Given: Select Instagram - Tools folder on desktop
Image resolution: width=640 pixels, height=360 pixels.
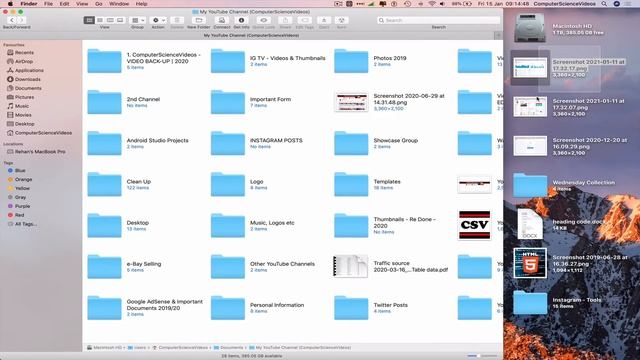Looking at the screenshot, I should tap(530, 303).
